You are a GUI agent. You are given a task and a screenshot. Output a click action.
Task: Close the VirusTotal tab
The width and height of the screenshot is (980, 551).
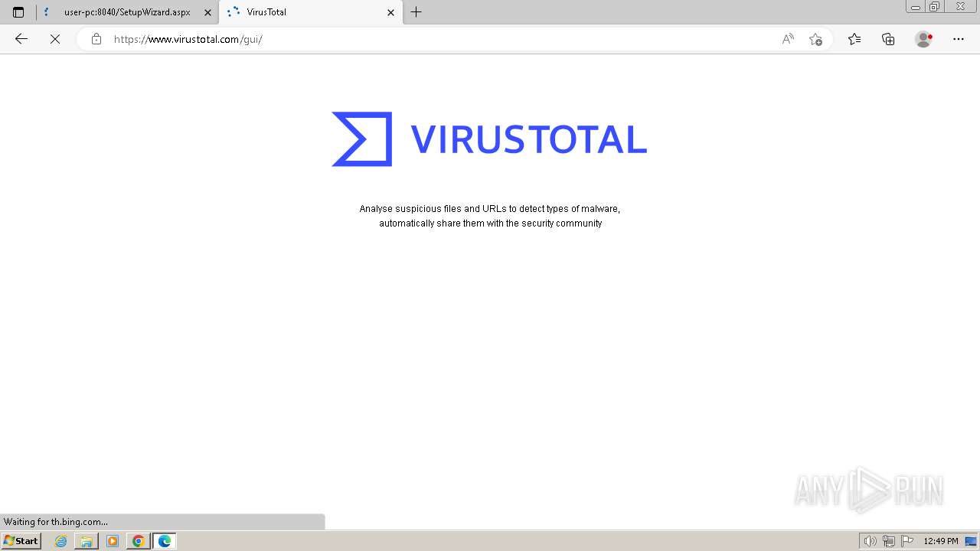[x=390, y=12]
